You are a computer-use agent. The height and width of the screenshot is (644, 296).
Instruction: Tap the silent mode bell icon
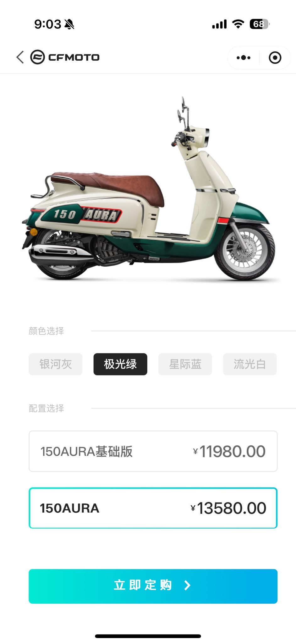point(69,24)
